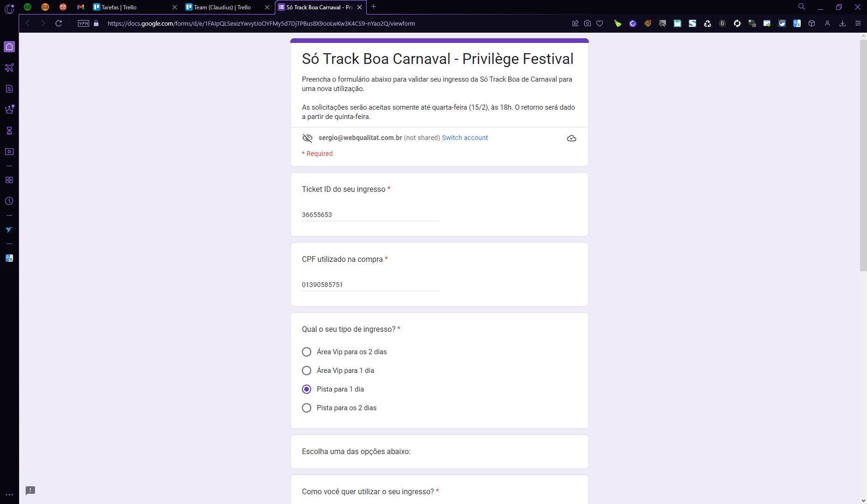This screenshot has height=504, width=867.
Task: Open the blue wave circle extension
Action: tap(782, 23)
